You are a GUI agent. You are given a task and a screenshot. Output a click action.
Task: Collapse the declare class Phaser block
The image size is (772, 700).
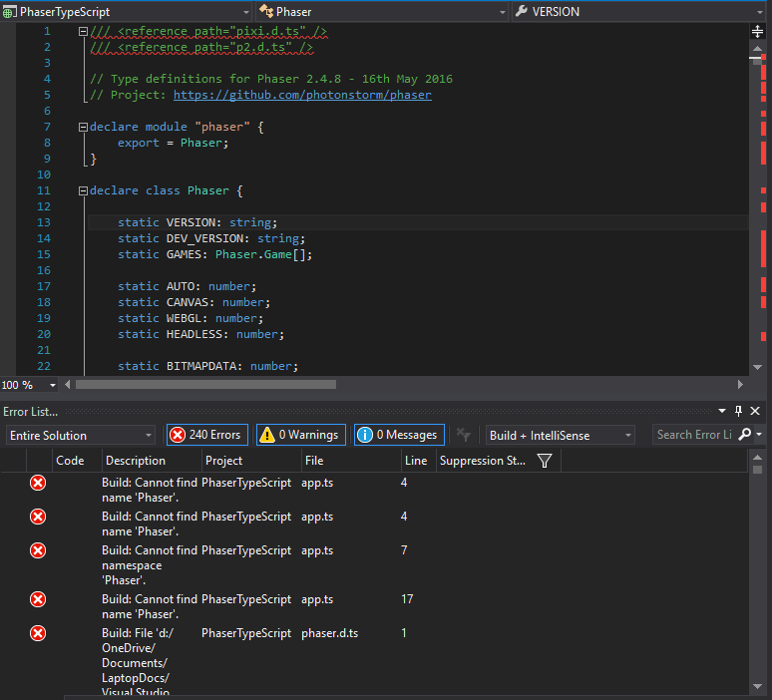click(x=83, y=191)
